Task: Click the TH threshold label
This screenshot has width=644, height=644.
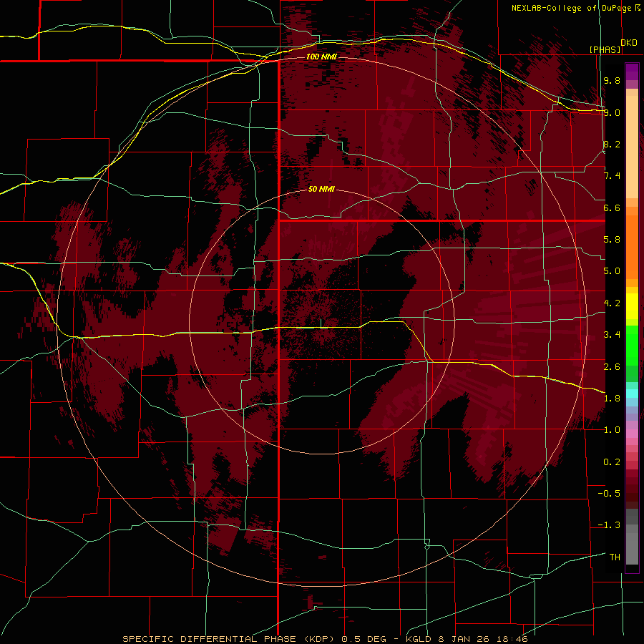Action: [615, 557]
